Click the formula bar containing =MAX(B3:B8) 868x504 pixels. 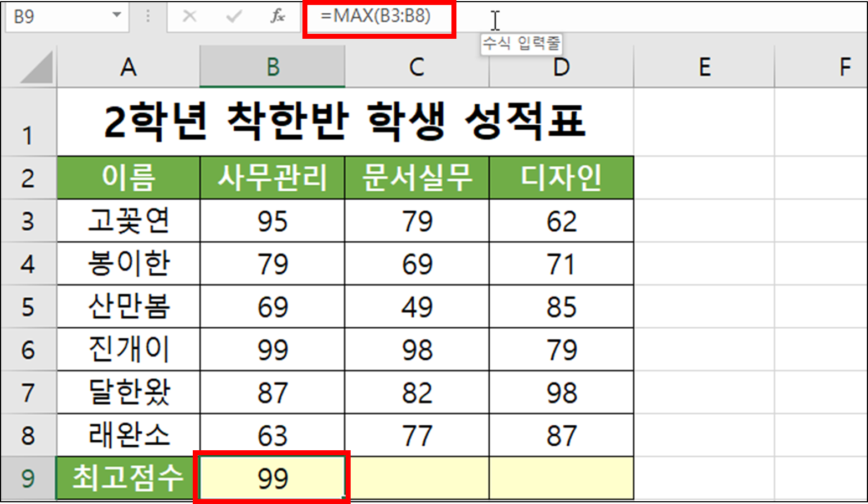coord(378,17)
